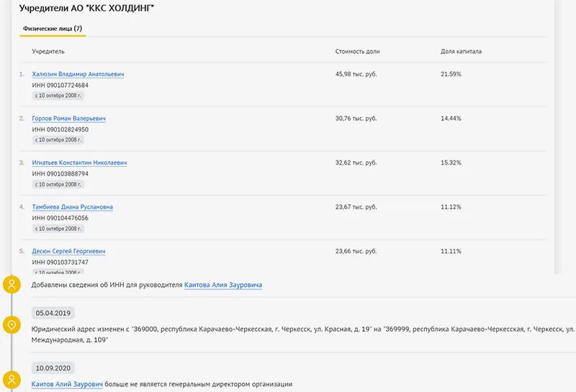Click the Учредитель column header

[48, 52]
